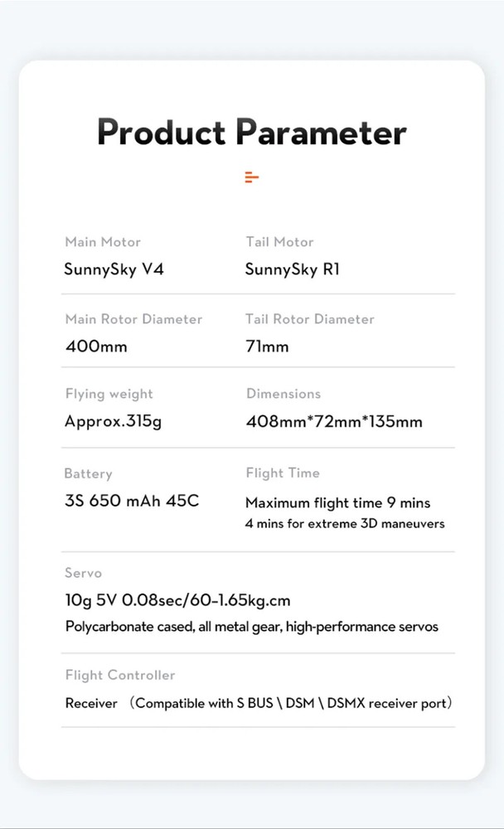Viewport: 504px width, 829px height.
Task: Select the 400mm rotor value
Action: 96,347
